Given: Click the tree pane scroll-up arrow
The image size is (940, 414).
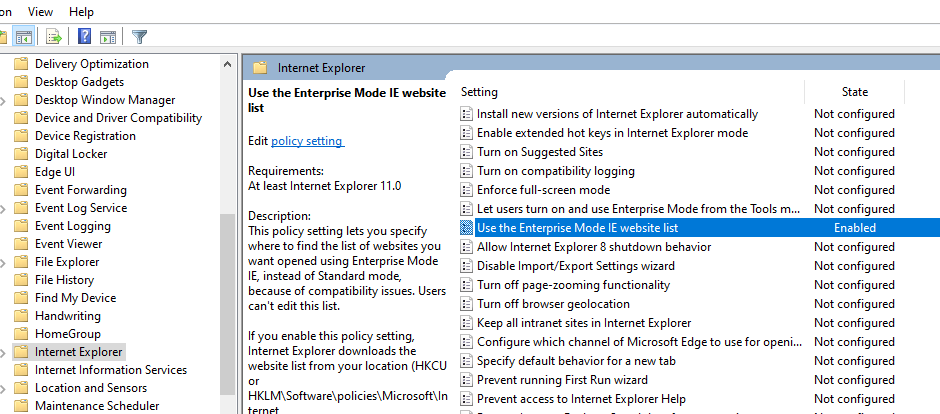Looking at the screenshot, I should tap(227, 64).
